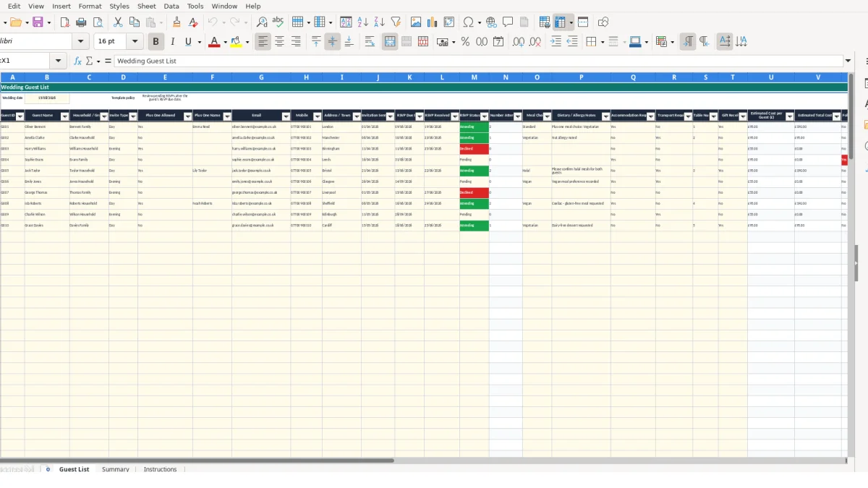Click the Print icon

tap(82, 22)
